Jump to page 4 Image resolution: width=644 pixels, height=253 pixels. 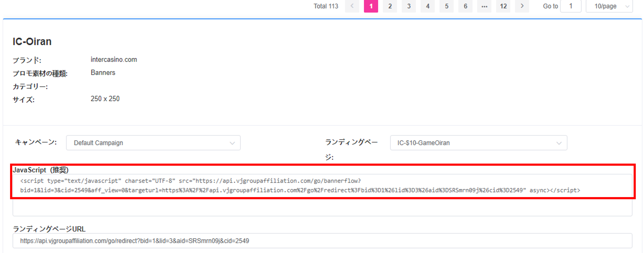click(x=428, y=6)
